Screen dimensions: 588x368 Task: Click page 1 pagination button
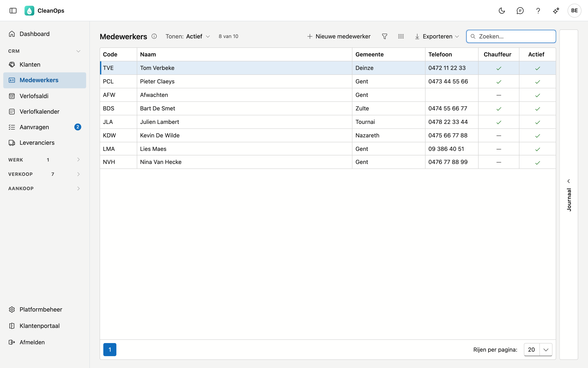click(x=110, y=350)
